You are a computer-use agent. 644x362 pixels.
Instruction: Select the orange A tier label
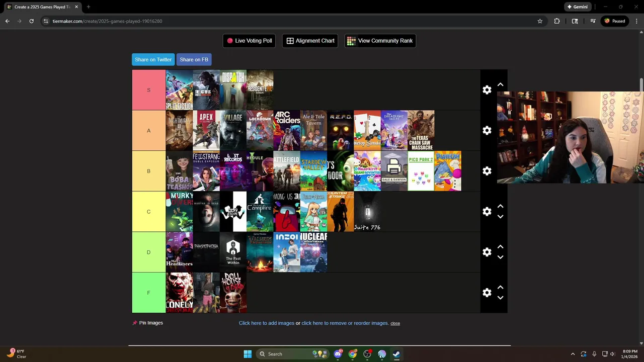tap(148, 130)
